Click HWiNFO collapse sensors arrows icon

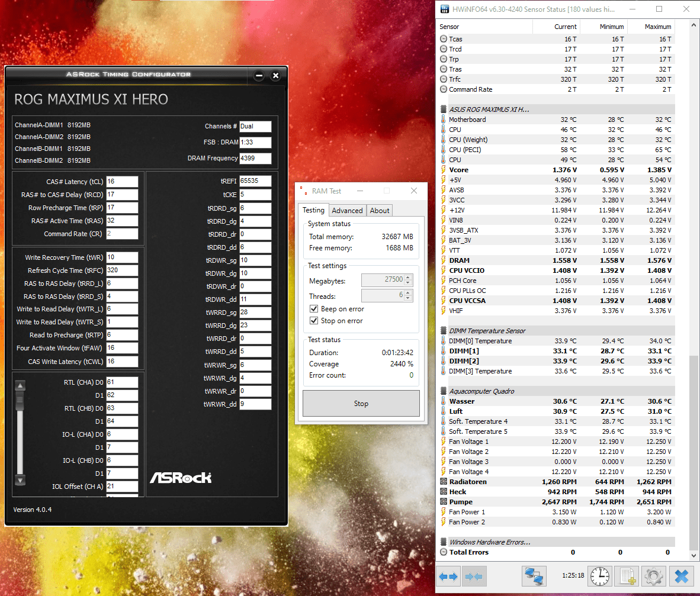[474, 576]
